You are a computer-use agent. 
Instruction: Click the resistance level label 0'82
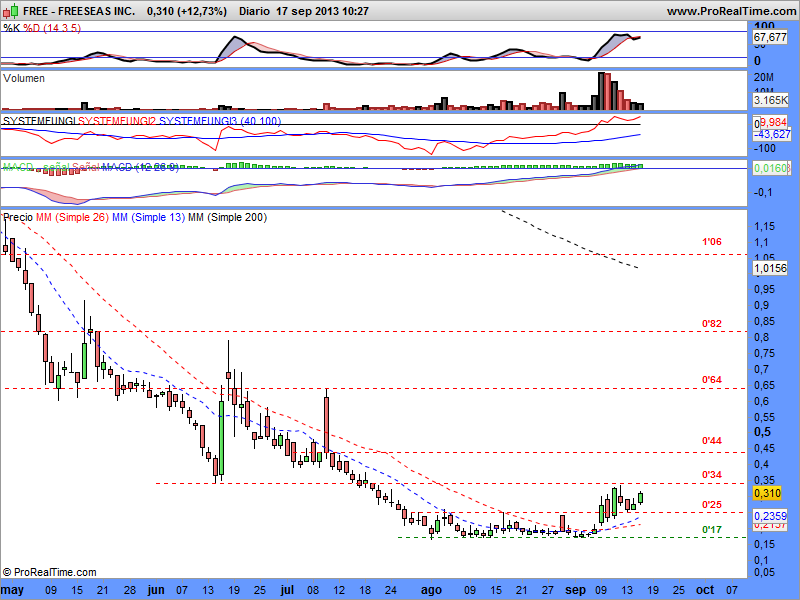click(x=712, y=323)
